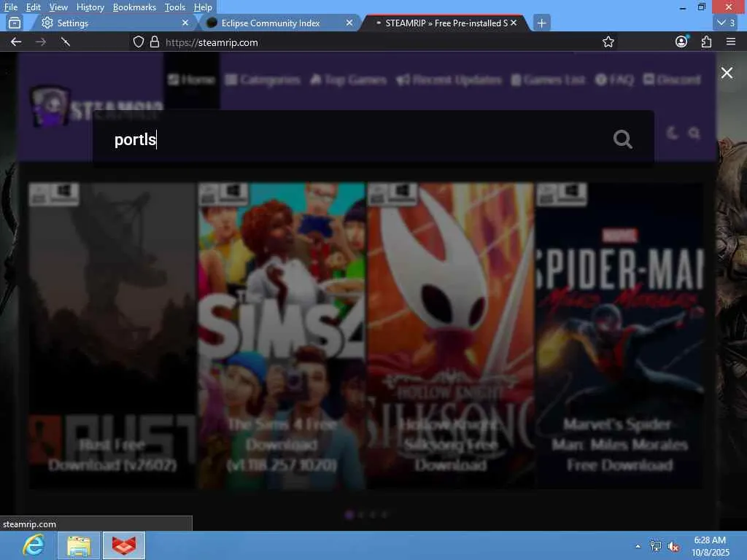This screenshot has height=560, width=747.
Task: Open the Firefox account icon
Action: point(682,42)
